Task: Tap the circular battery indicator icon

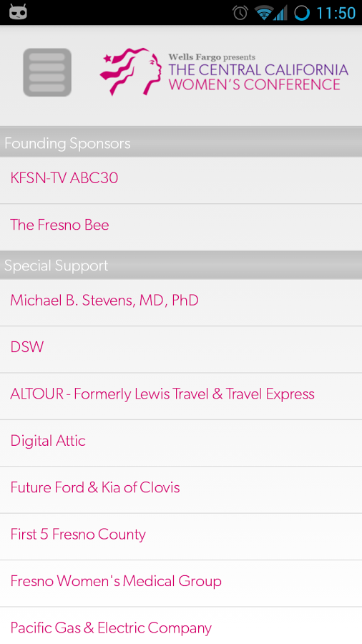Action: (302, 13)
